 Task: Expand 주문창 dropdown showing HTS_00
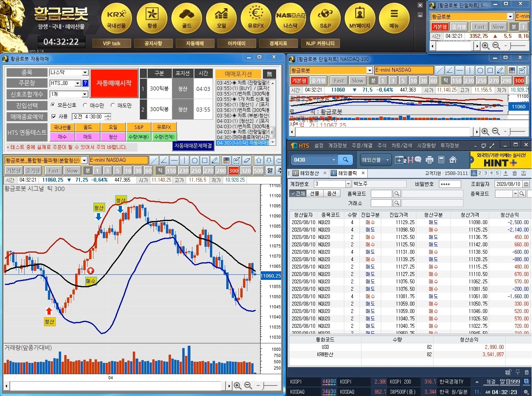point(78,83)
